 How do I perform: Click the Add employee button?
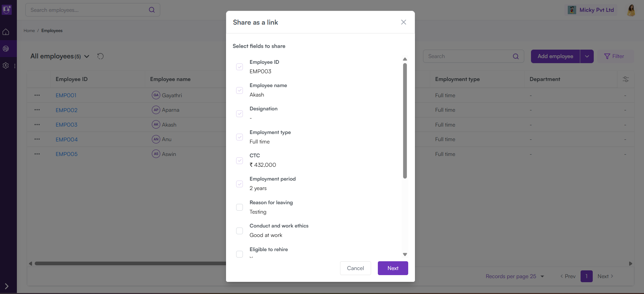pyautogui.click(x=555, y=56)
